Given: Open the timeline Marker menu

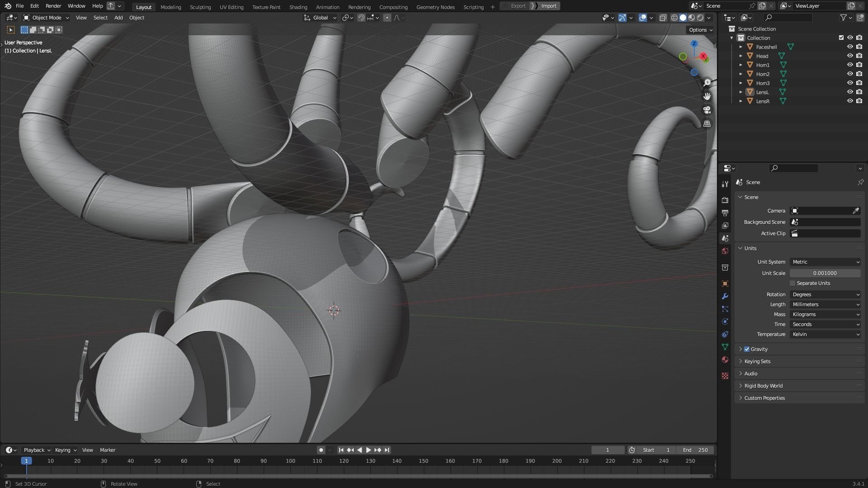Looking at the screenshot, I should click(x=108, y=450).
